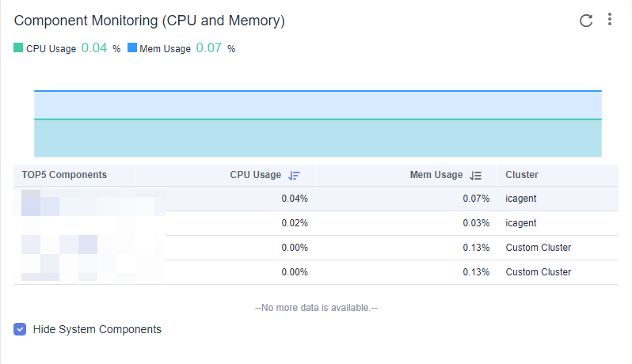Uncheck Hide System Components checkbox
The image size is (632, 364).
20,329
